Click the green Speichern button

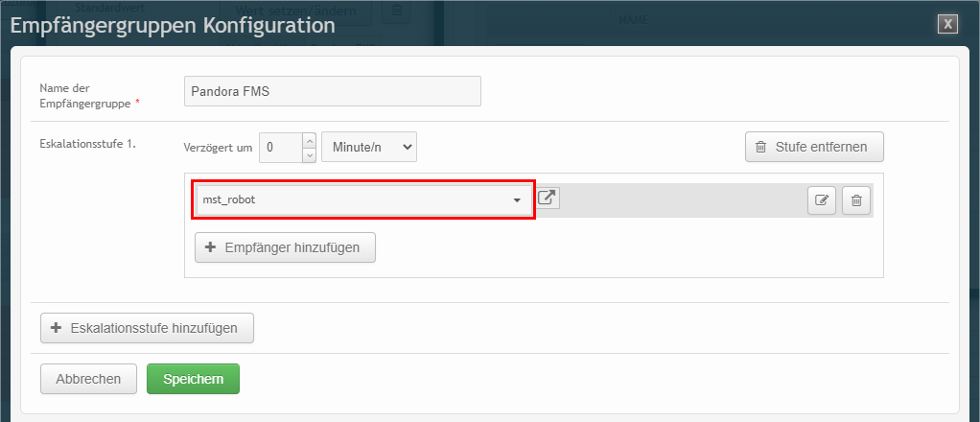[x=193, y=379]
